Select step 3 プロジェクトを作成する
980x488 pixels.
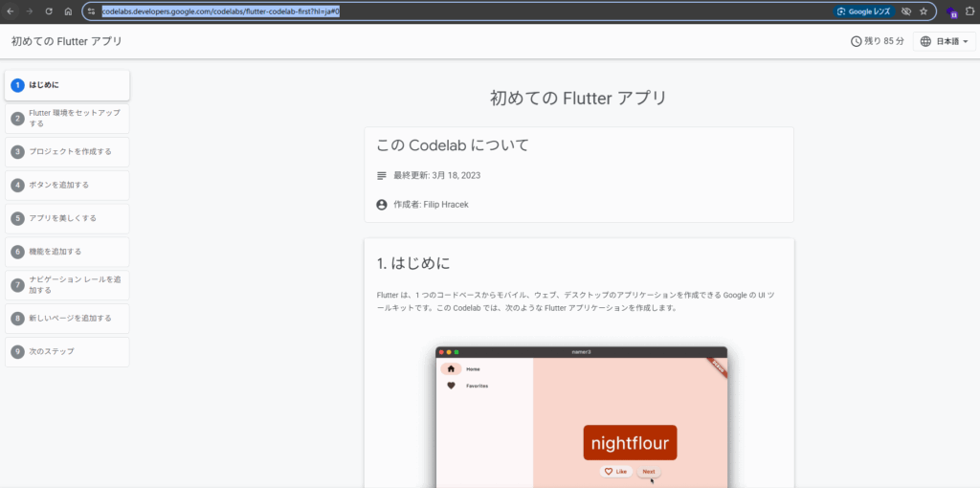pos(67,152)
